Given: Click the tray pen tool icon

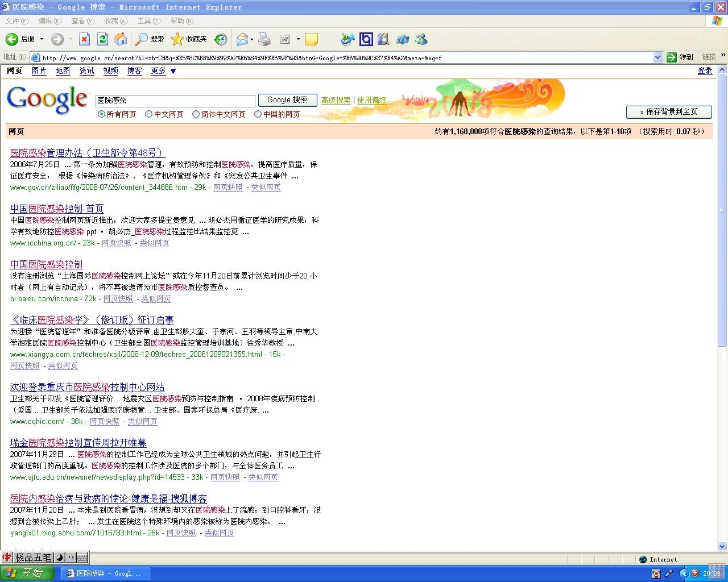Looking at the screenshot, I should [669, 573].
